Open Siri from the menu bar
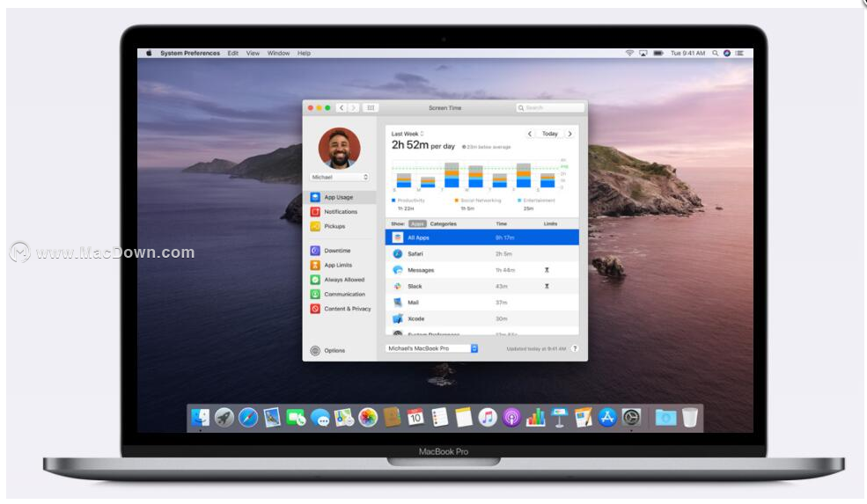This screenshot has height=504, width=867. 726,53
